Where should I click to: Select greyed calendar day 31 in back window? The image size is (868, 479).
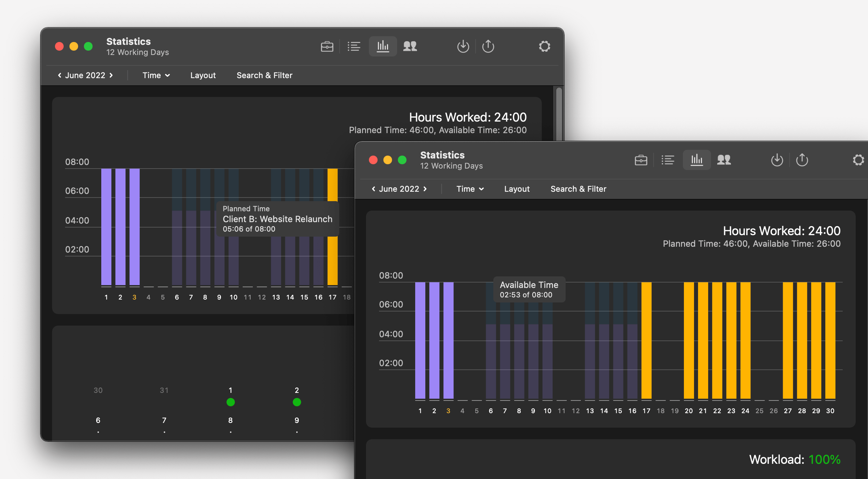coord(164,390)
